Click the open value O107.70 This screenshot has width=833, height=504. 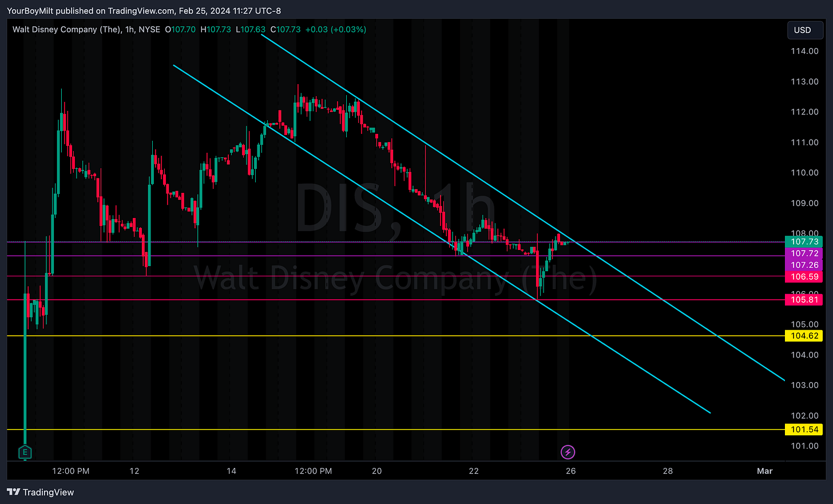point(180,29)
